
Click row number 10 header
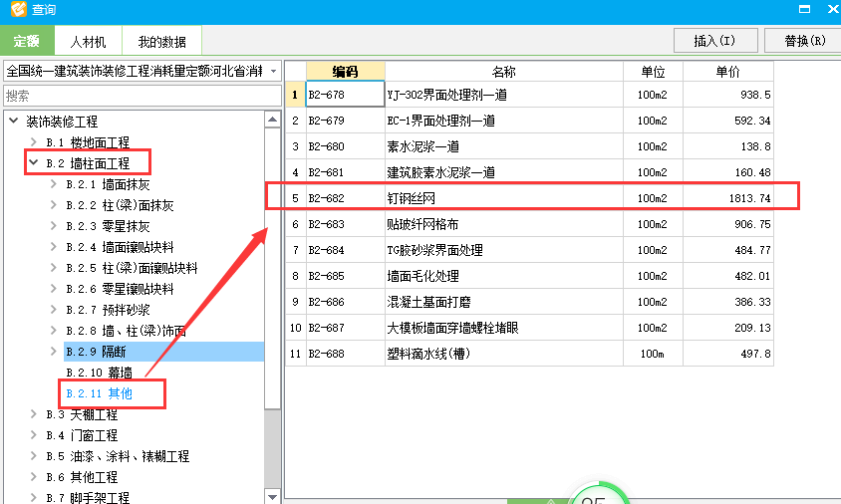tap(296, 328)
